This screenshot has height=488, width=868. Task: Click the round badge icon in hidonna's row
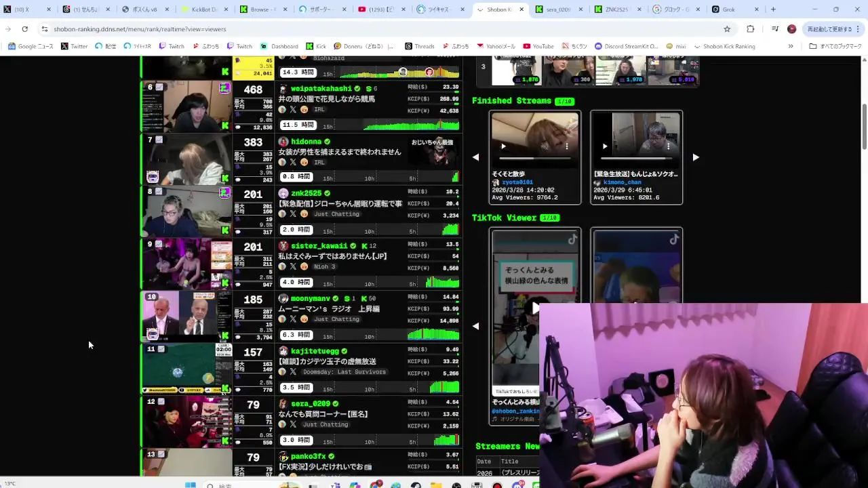282,162
